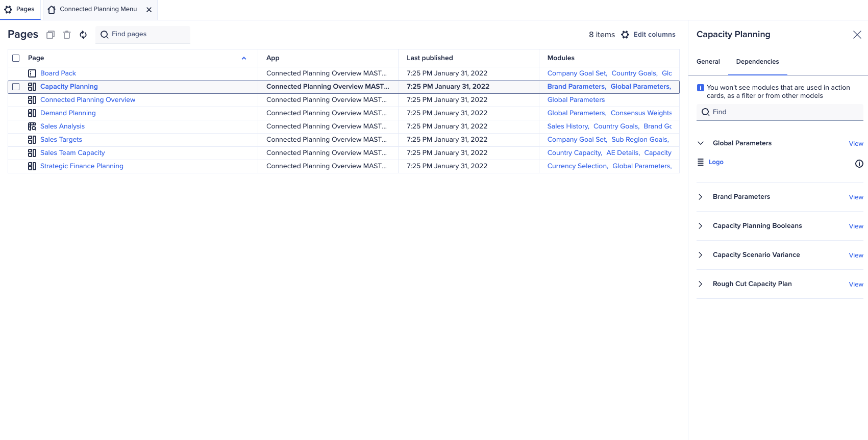
Task: Switch to the General tab
Action: point(708,62)
